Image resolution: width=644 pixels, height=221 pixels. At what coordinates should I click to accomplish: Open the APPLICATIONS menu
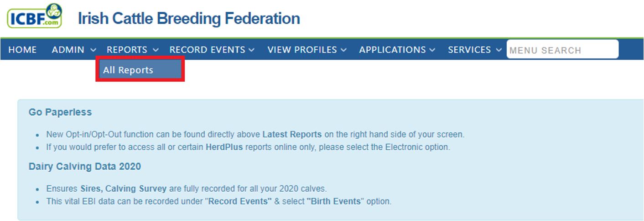[392, 50]
